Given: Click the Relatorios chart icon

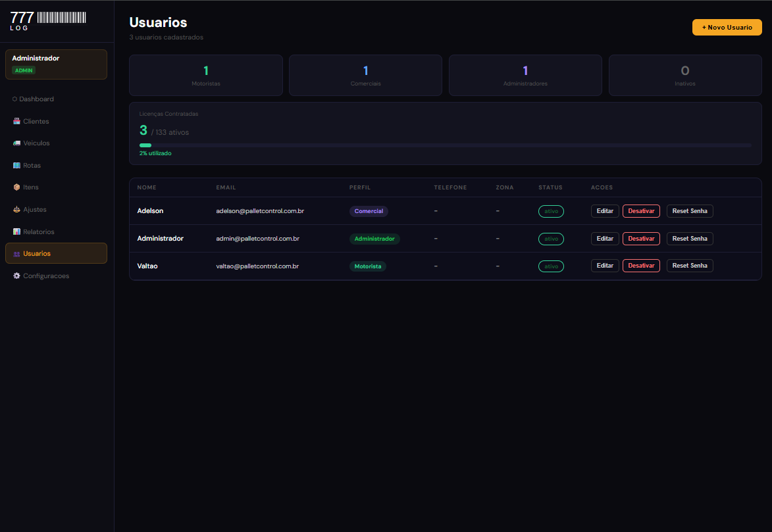Looking at the screenshot, I should point(16,232).
